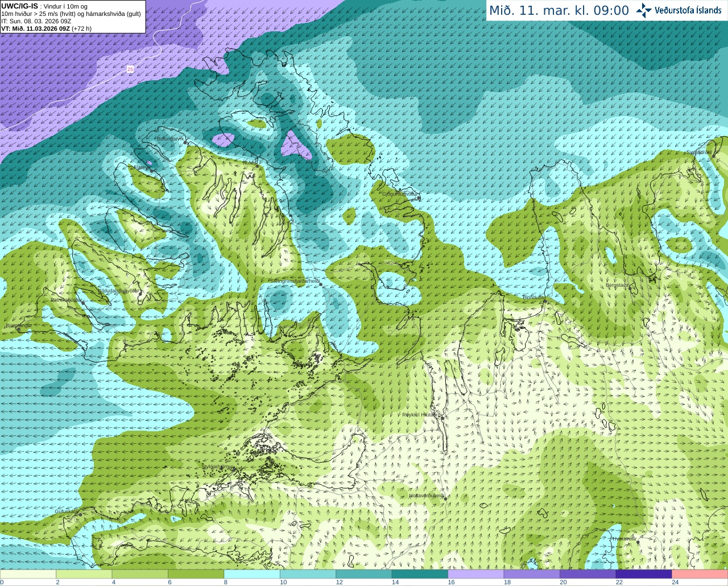Screen dimensions: 728x586
Task: Click the 20–22 m/s violet legend swatch
Action: pos(588,574)
